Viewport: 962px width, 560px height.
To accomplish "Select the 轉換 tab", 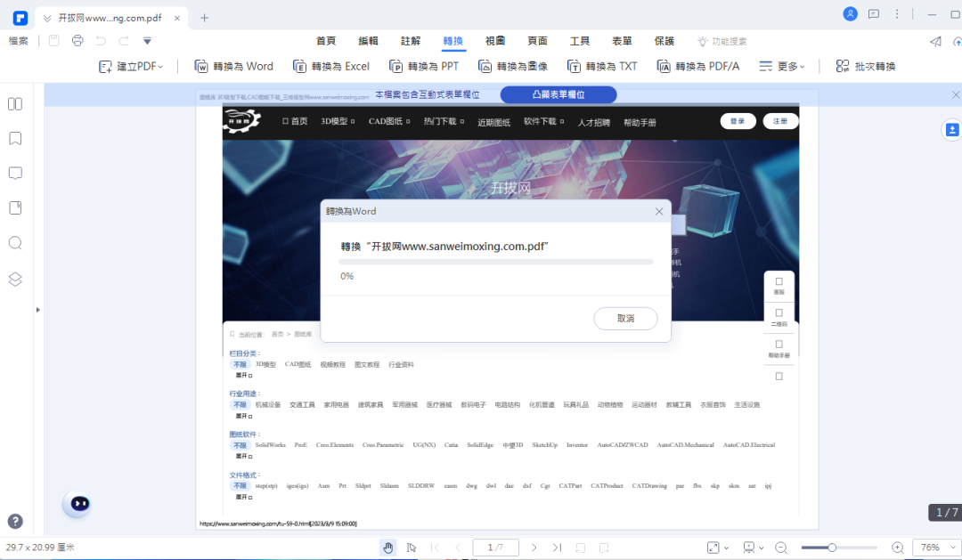I will [452, 41].
